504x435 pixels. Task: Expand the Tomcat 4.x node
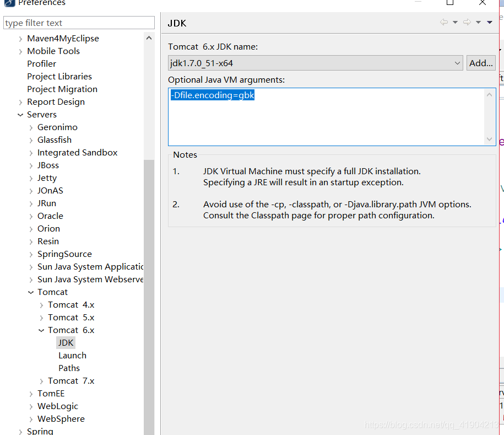point(41,305)
